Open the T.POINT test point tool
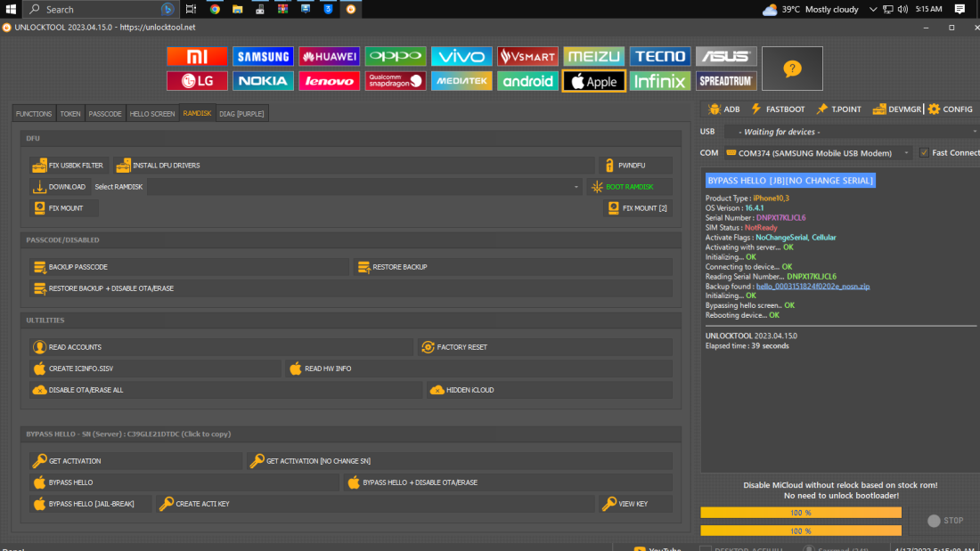Image resolution: width=980 pixels, height=551 pixels. click(838, 109)
